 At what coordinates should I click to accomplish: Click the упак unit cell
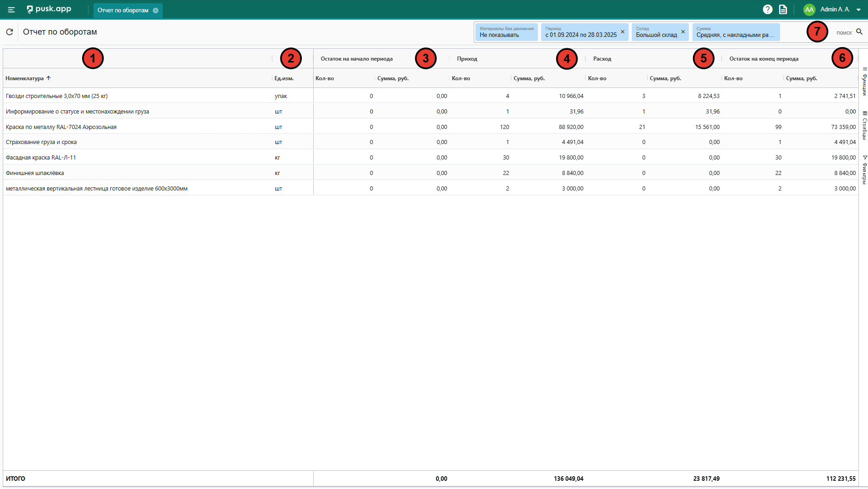tap(281, 96)
